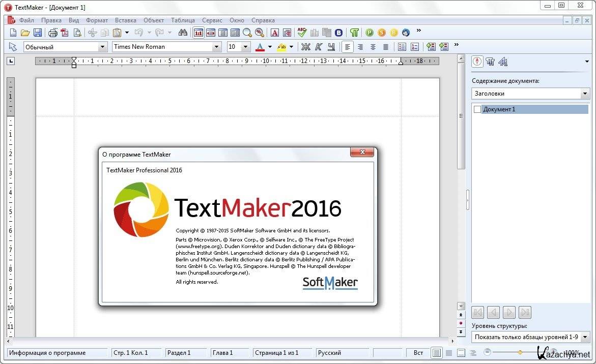Click the zoom magnifier icon in toolbar
Screen dimensions: 596x364
click(x=247, y=33)
